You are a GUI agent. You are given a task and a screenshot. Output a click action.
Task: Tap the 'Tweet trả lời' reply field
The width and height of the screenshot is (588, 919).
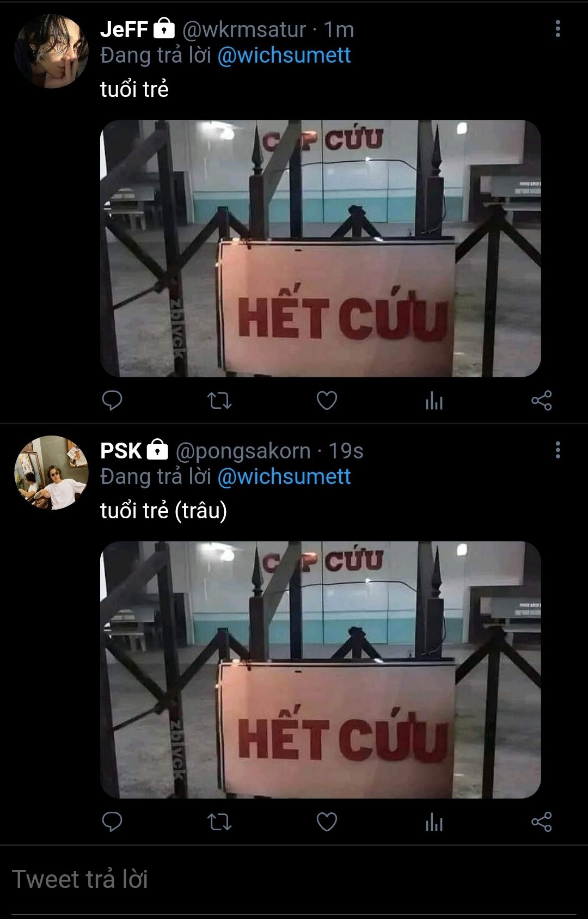(294, 880)
